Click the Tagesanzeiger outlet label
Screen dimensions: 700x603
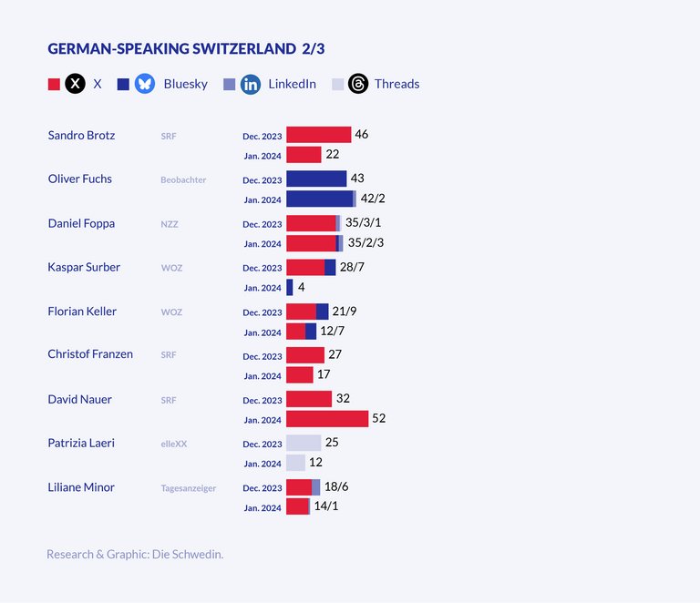[188, 488]
